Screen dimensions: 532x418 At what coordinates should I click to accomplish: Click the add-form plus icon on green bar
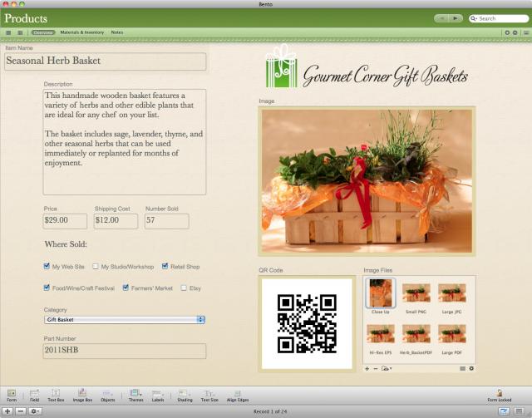click(x=507, y=32)
